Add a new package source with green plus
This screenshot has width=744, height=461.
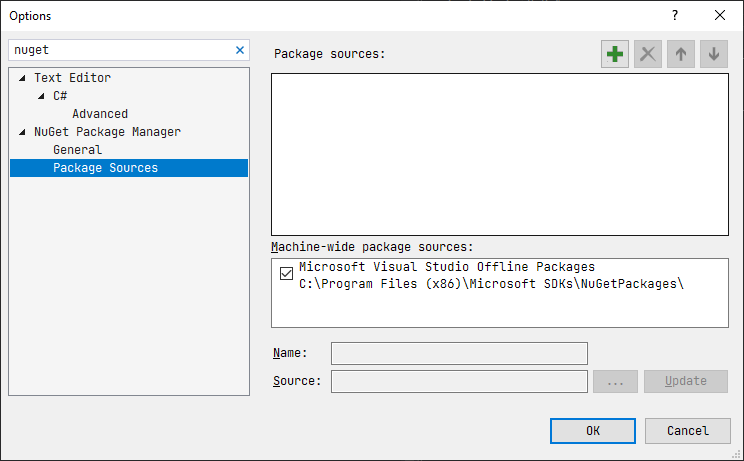point(614,54)
